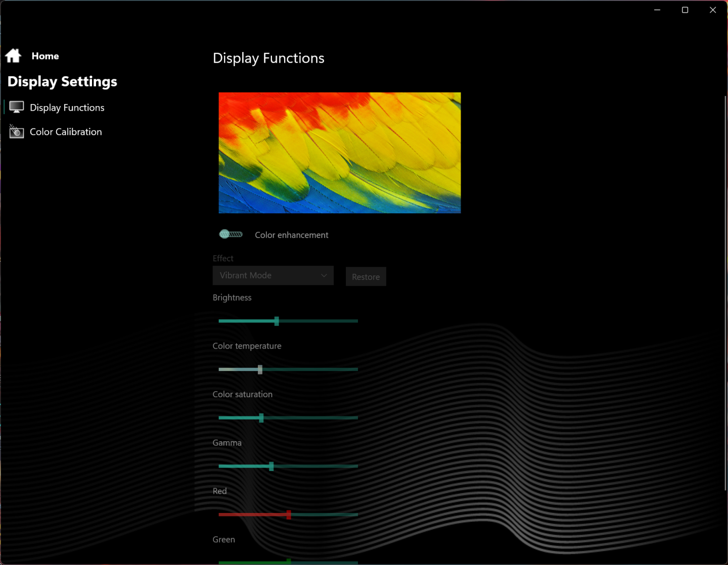Select Display Functions in sidebar
Image resolution: width=728 pixels, height=565 pixels.
point(67,108)
